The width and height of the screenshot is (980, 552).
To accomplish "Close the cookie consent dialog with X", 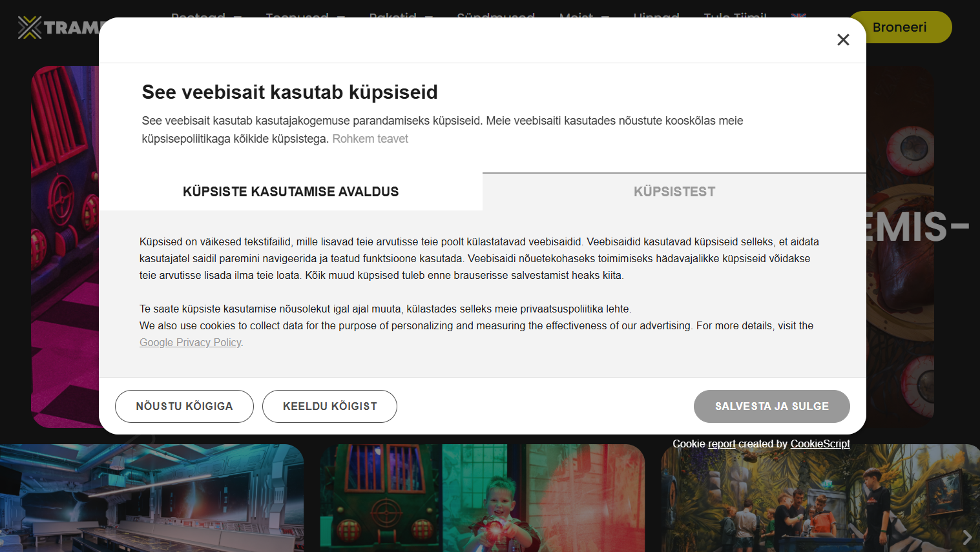I will tap(843, 40).
